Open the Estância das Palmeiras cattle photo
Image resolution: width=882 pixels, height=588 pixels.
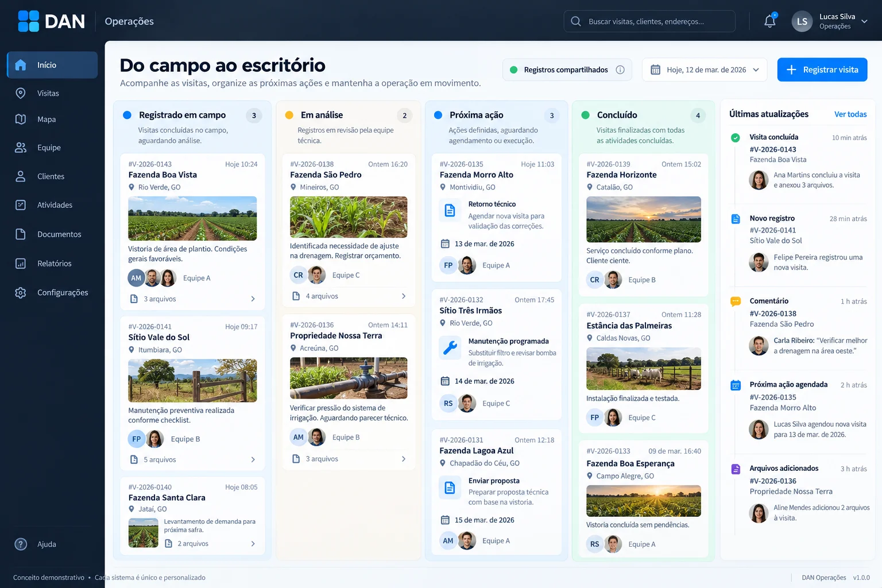(644, 369)
